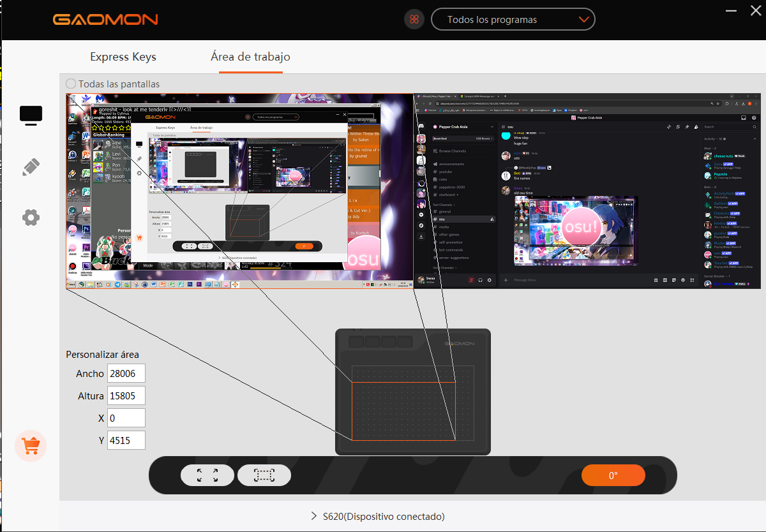
Task: Select the left monitor preview thumbnail
Action: (x=239, y=191)
